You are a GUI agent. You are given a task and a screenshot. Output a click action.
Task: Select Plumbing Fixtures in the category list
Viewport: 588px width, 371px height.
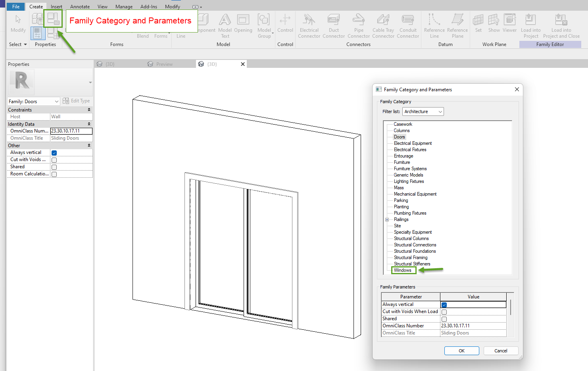[410, 213]
